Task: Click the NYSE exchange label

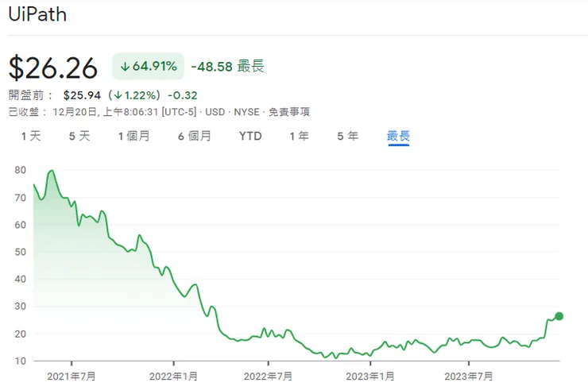Action: (x=247, y=112)
